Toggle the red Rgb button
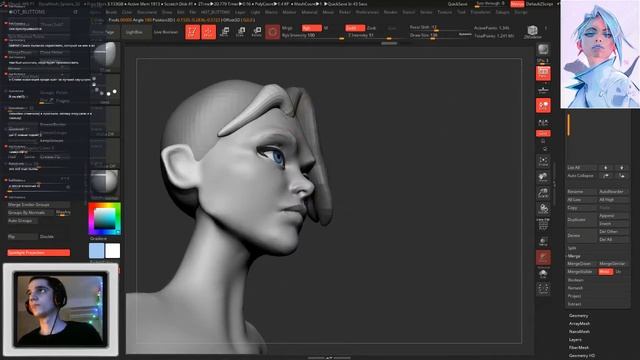 pyautogui.click(x=312, y=28)
